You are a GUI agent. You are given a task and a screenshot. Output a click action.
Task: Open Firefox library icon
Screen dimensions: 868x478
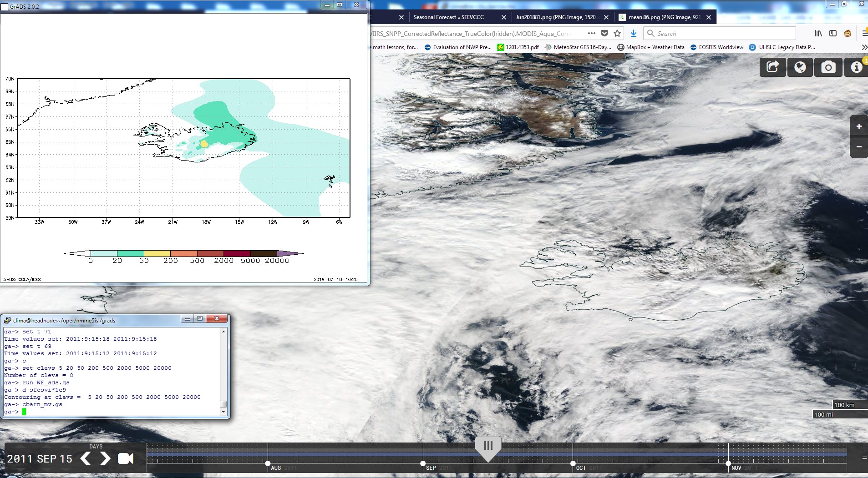[x=818, y=33]
